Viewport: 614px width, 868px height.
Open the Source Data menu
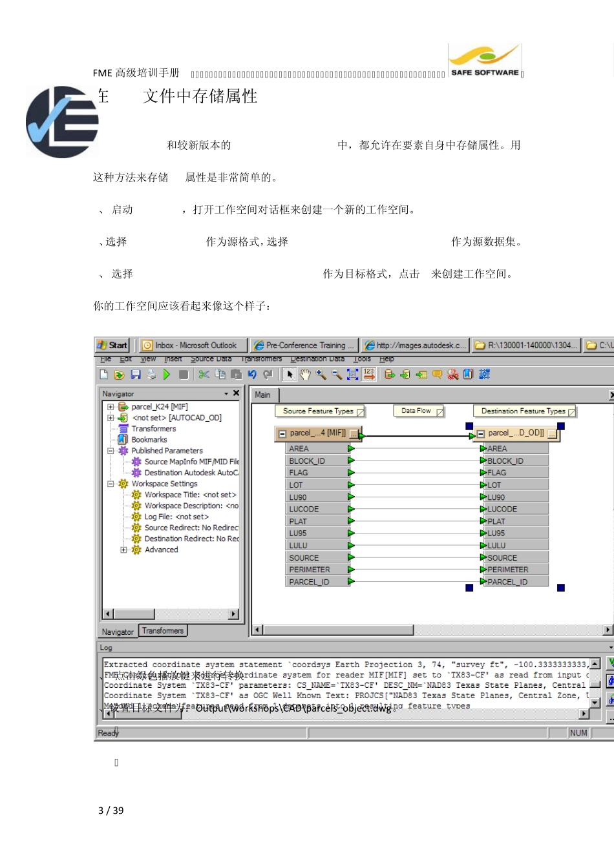(211, 359)
